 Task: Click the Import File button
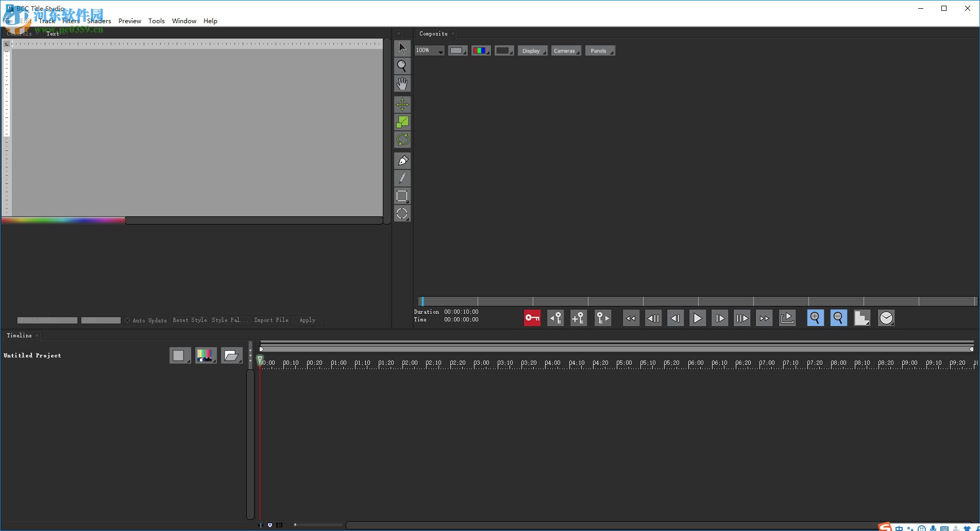tap(271, 320)
